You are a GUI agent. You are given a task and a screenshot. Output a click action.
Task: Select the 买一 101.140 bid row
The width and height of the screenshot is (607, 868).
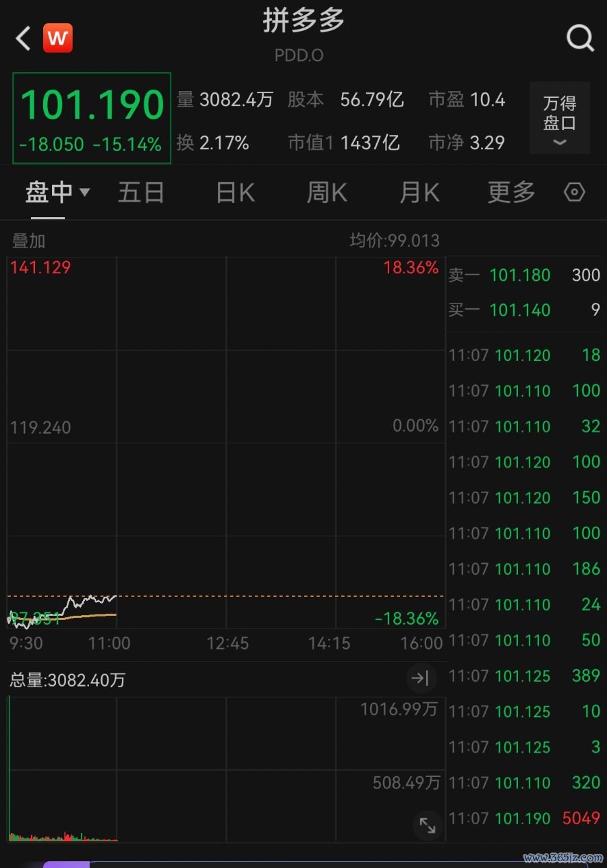click(x=525, y=310)
